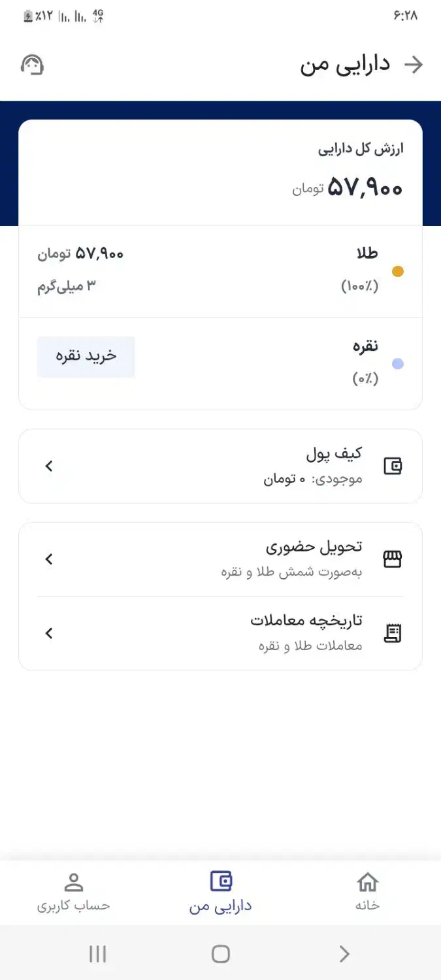Click the wallet icon beside کیف پول
Image resolution: width=441 pixels, height=980 pixels.
392,466
